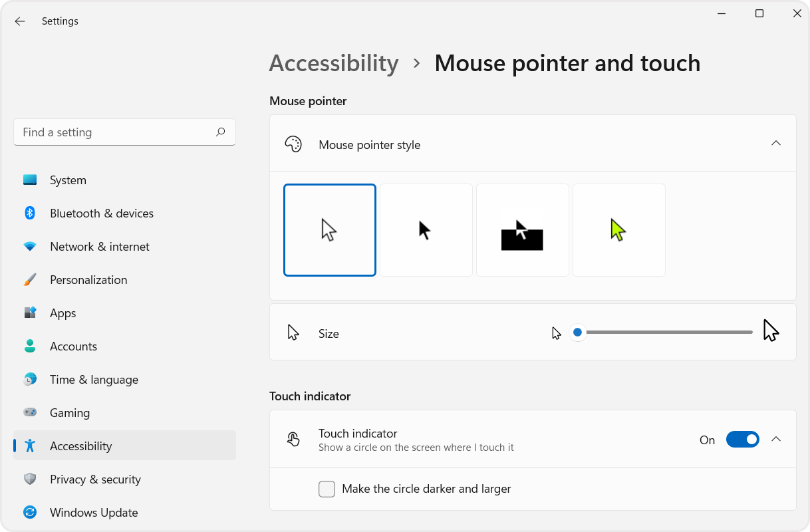The image size is (810, 532).
Task: Navigate to Apps settings
Action: click(x=63, y=313)
